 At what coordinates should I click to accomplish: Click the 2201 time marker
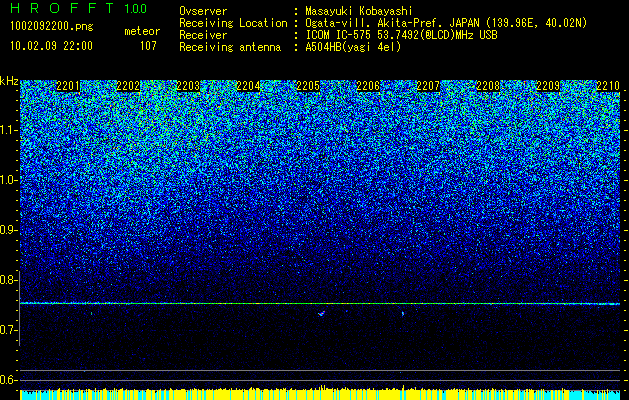coord(68,86)
